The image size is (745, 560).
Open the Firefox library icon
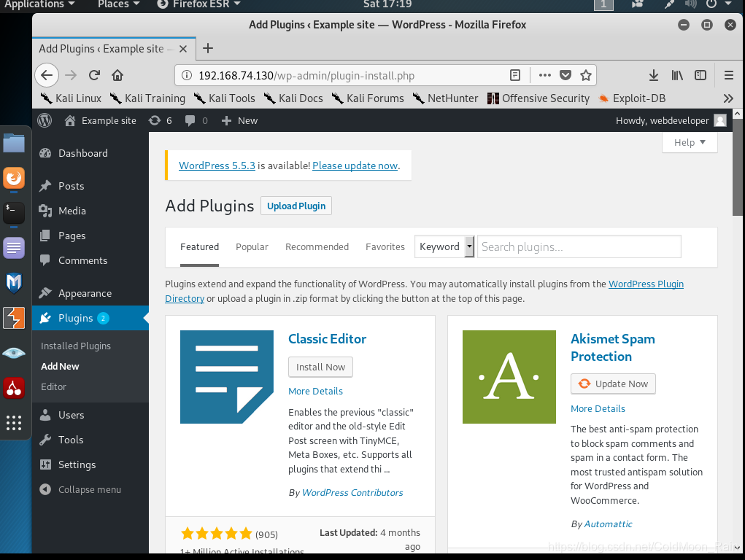click(x=677, y=75)
